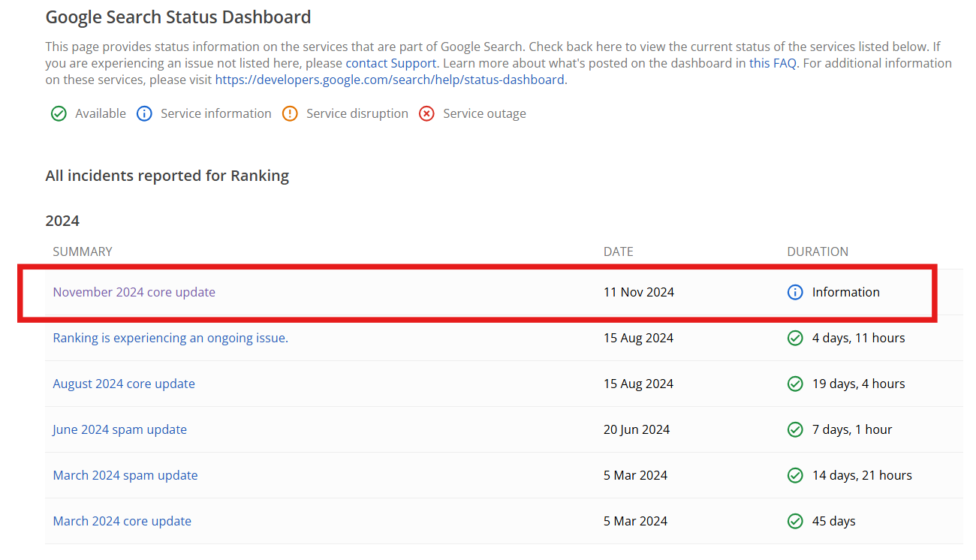Open the March 2024 core update incident
976x560 pixels.
pos(122,521)
